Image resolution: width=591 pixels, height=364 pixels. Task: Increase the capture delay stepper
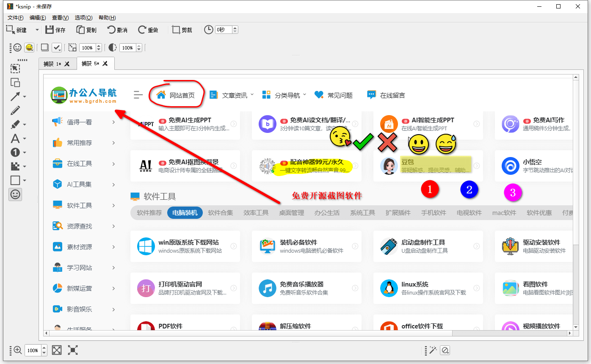[x=236, y=27]
